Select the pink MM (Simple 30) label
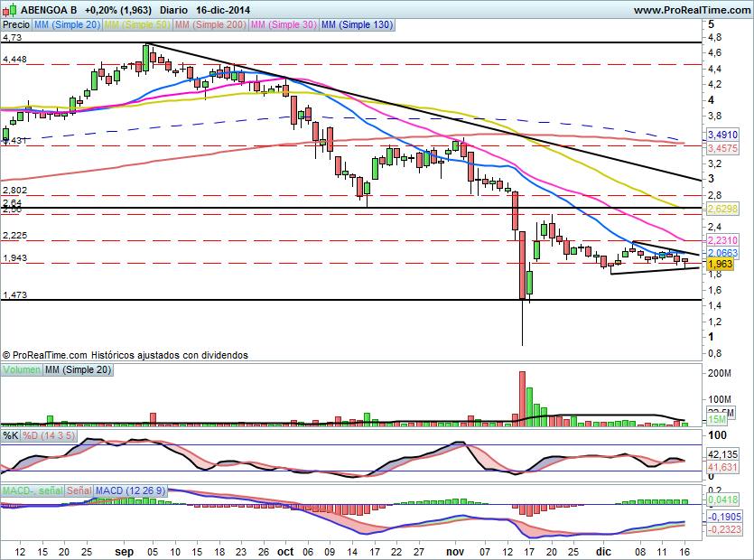This screenshot has width=754, height=560. (284, 25)
